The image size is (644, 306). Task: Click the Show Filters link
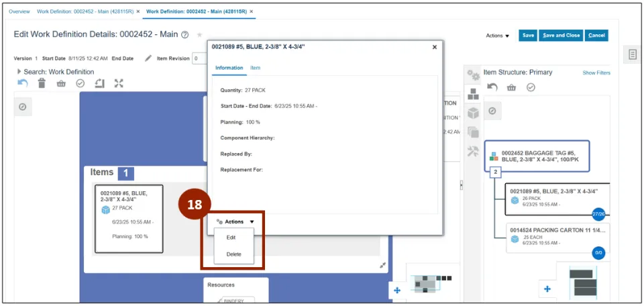[x=596, y=72]
